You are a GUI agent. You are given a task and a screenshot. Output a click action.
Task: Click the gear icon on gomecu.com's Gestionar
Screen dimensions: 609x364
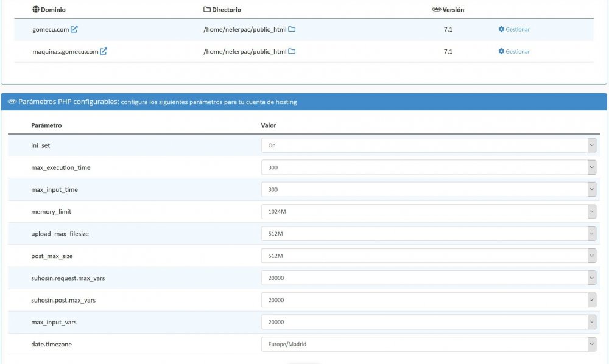[x=501, y=28]
